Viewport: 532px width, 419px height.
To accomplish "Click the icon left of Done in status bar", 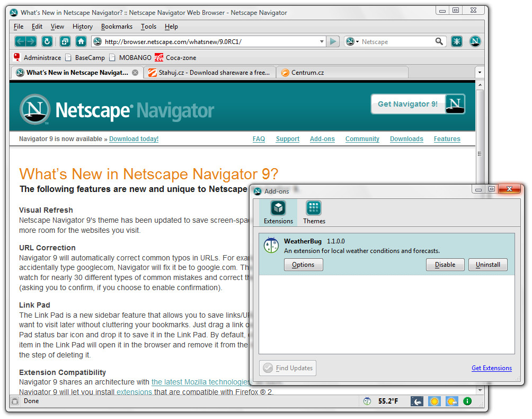I will pos(15,401).
